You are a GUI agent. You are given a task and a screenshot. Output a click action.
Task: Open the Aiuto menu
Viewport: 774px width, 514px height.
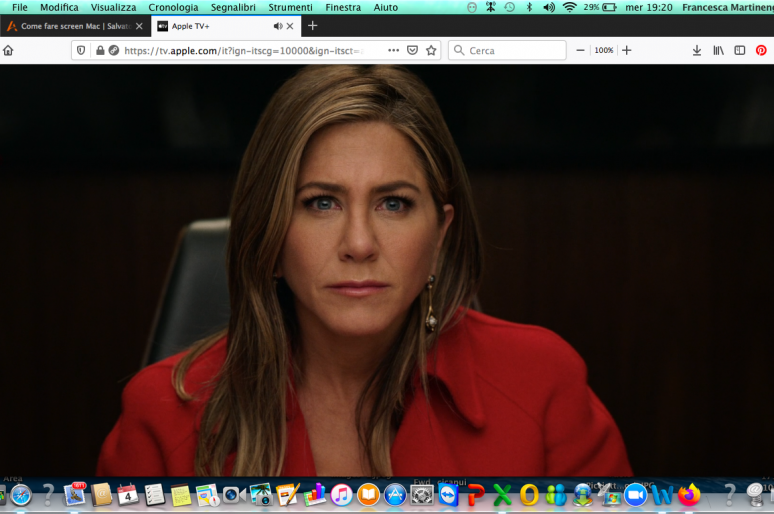(386, 7)
